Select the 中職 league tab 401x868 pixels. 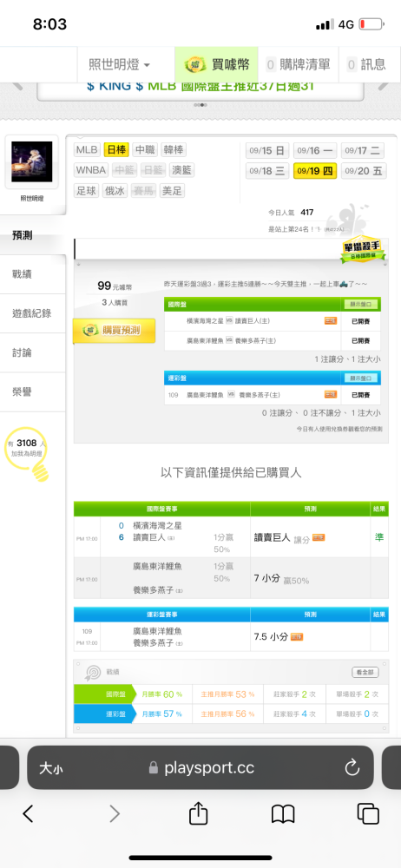point(145,149)
